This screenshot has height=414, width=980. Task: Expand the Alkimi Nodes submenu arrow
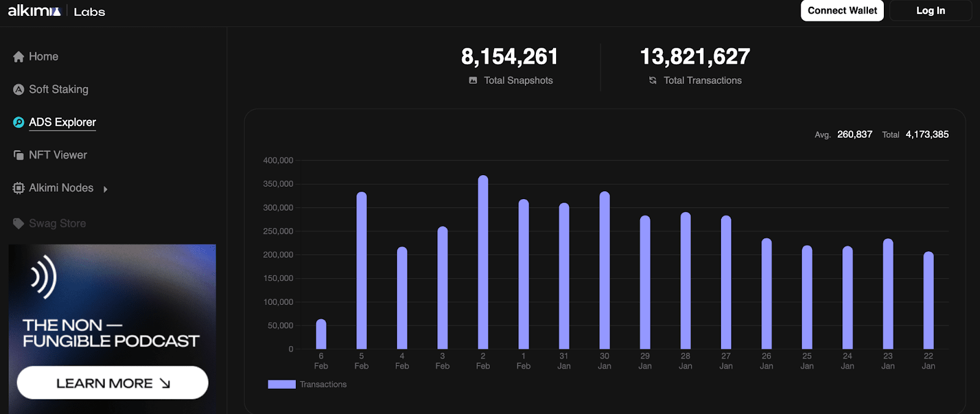click(x=105, y=189)
